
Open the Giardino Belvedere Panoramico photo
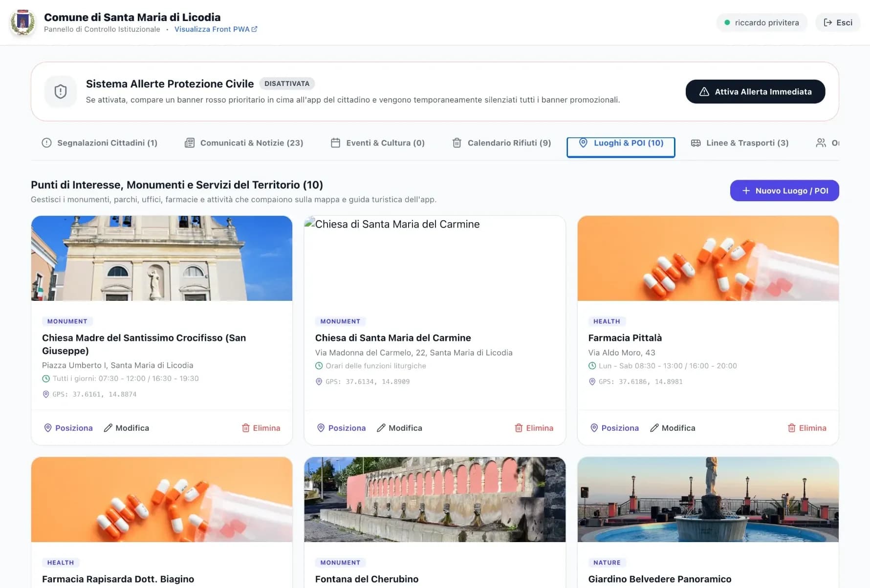point(708,500)
